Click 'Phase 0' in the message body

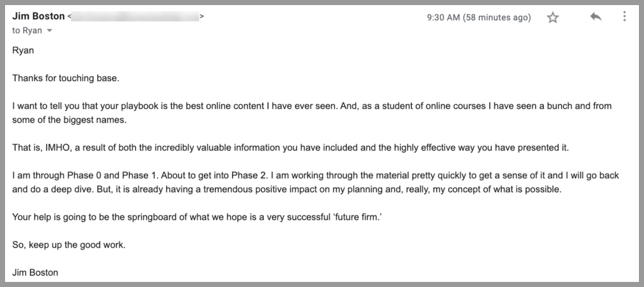click(x=85, y=176)
